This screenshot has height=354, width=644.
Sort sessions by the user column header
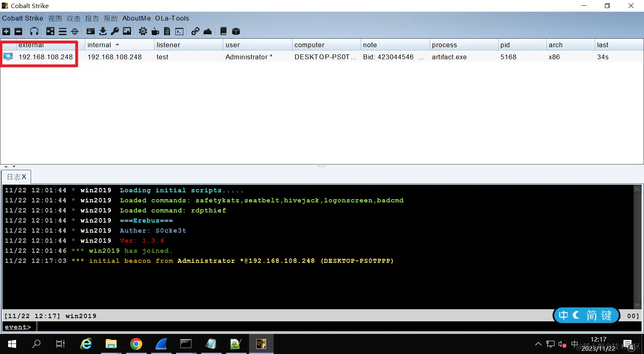(257, 45)
